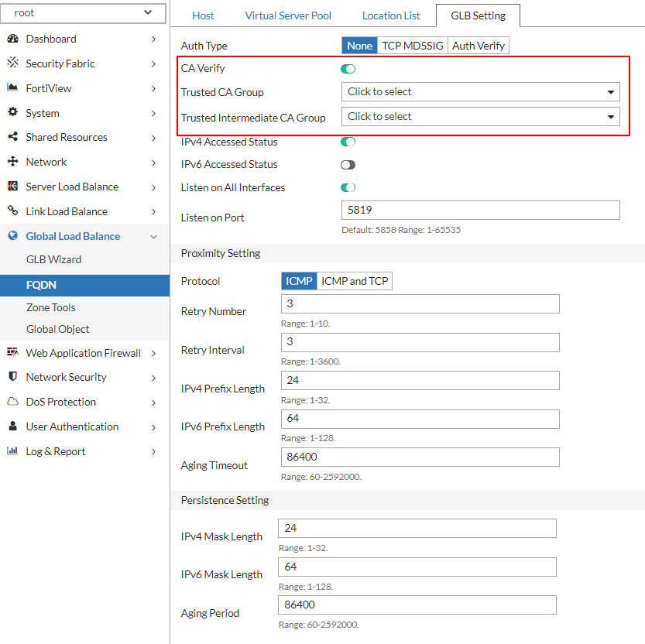Switch to the Virtual Server Pool tab
Image resolution: width=645 pixels, height=644 pixels.
click(287, 15)
